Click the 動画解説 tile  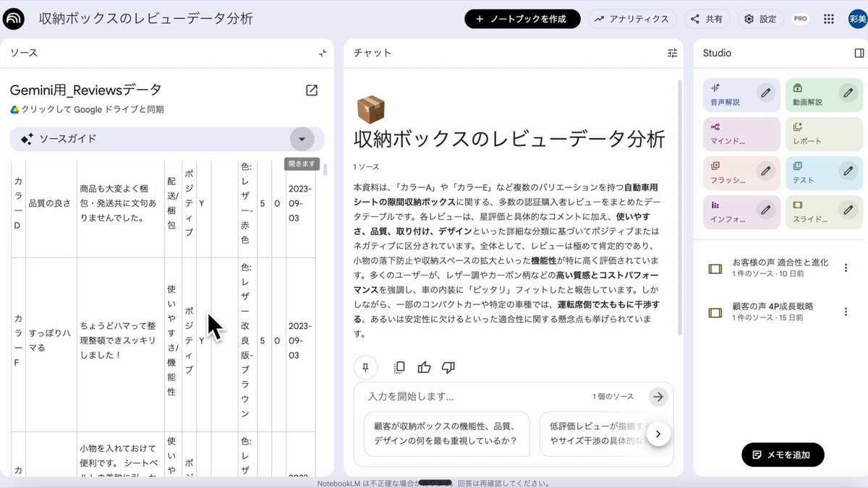point(824,95)
